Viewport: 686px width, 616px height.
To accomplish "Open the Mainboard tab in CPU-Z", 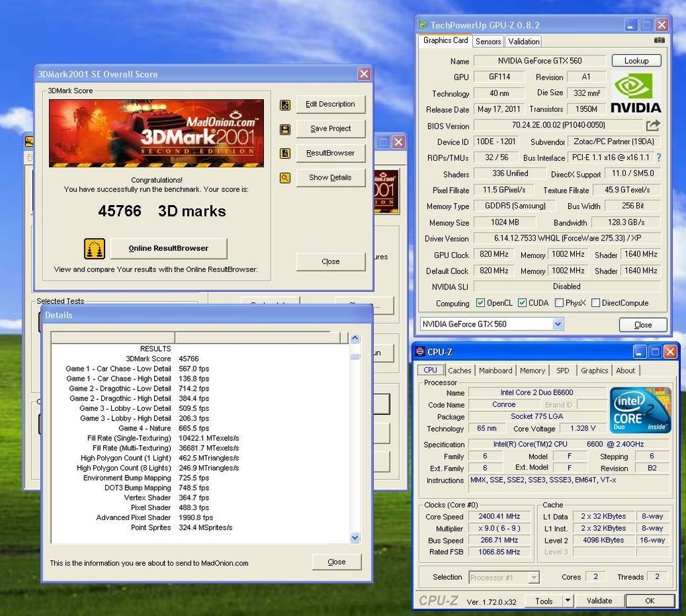I will (495, 371).
